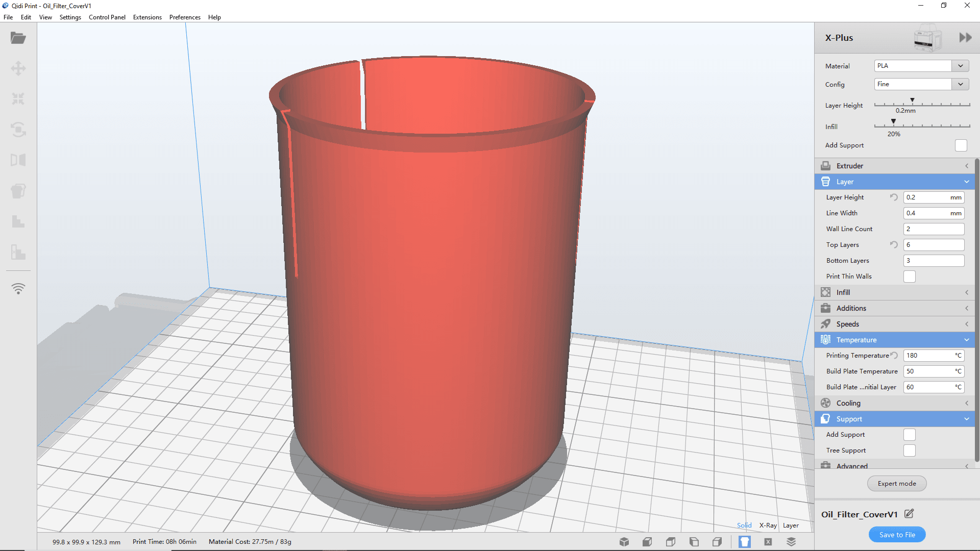Open the Help menu

pos(214,17)
